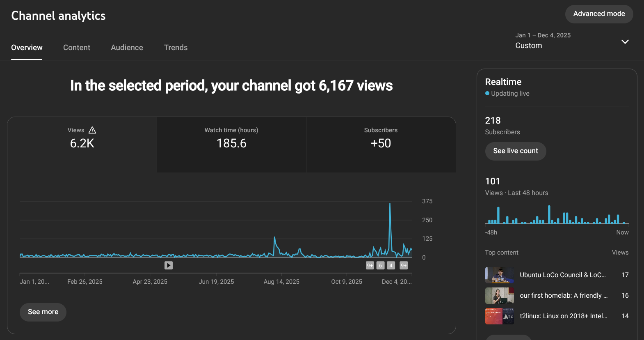Expand the date range chevron dropdown
This screenshot has height=340, width=644.
click(x=625, y=41)
